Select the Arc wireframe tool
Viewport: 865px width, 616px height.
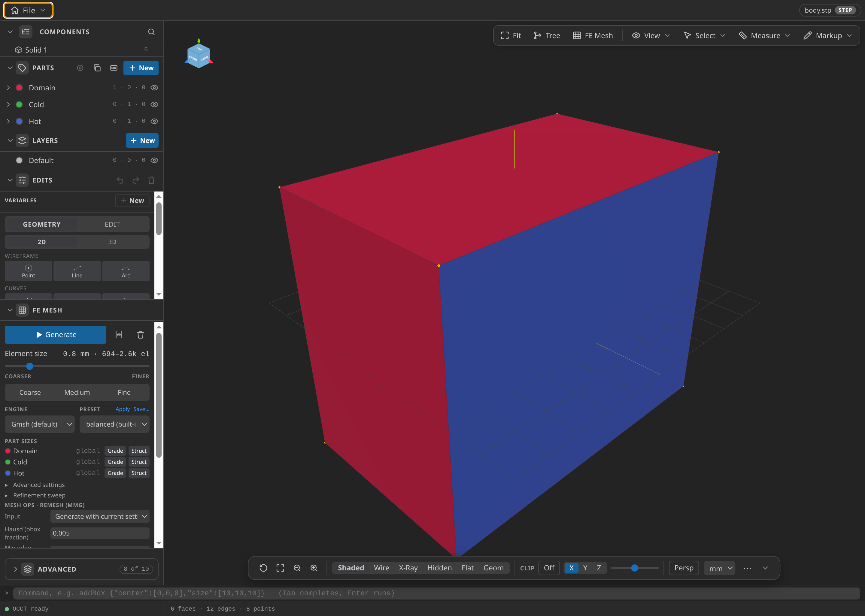tap(126, 271)
